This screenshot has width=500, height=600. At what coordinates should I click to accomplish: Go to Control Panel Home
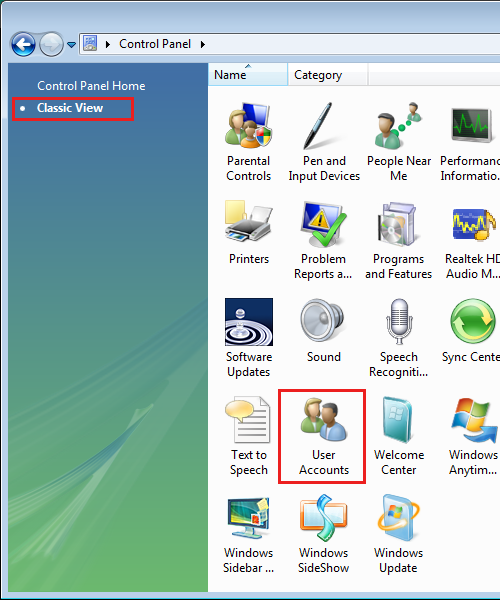[91, 86]
